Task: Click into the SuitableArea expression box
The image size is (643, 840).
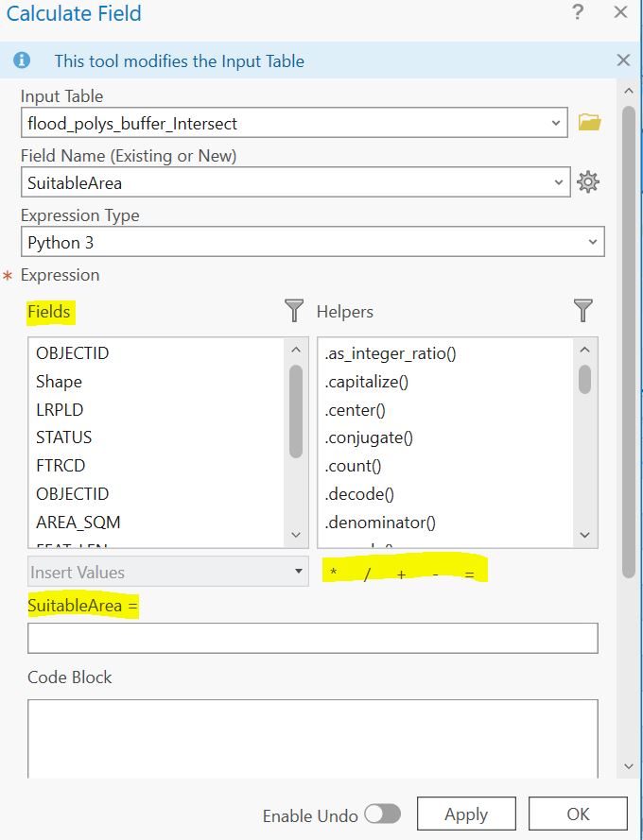Action: [312, 638]
